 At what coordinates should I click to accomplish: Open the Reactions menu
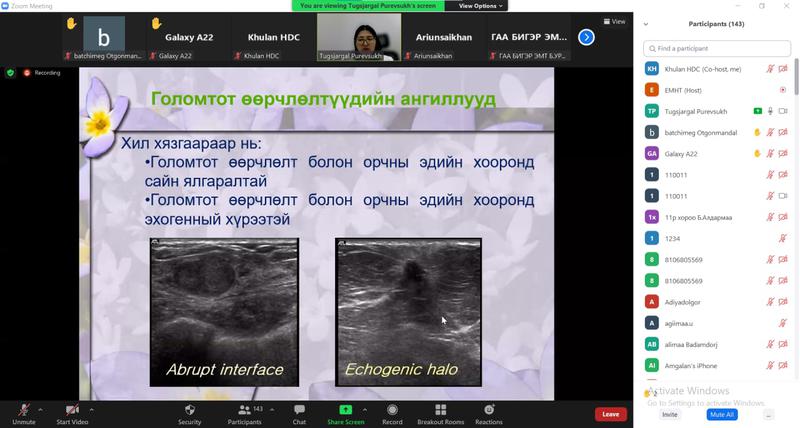pos(489,414)
